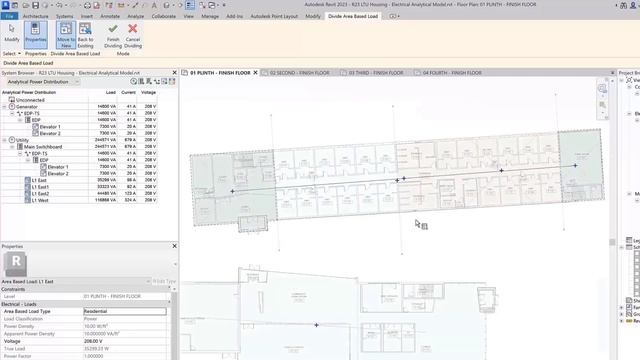Image resolution: width=640 pixels, height=360 pixels.
Task: Collapse the Main Switchboard node
Action: click(12, 147)
